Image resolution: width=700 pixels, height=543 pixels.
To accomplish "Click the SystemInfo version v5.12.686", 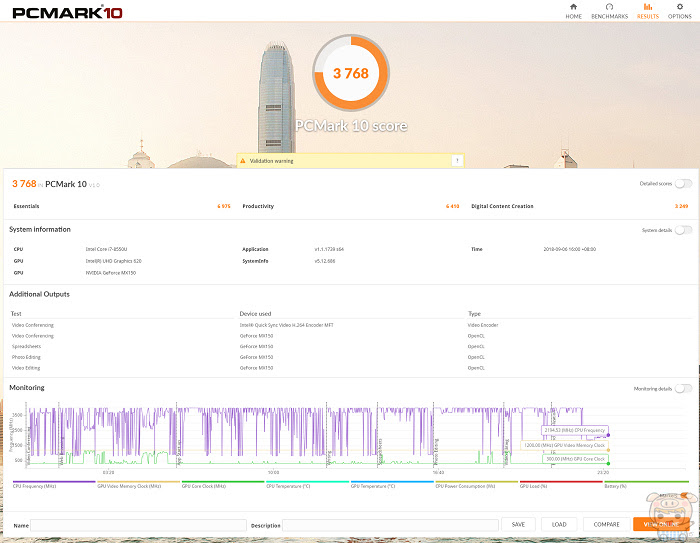I will (x=325, y=261).
